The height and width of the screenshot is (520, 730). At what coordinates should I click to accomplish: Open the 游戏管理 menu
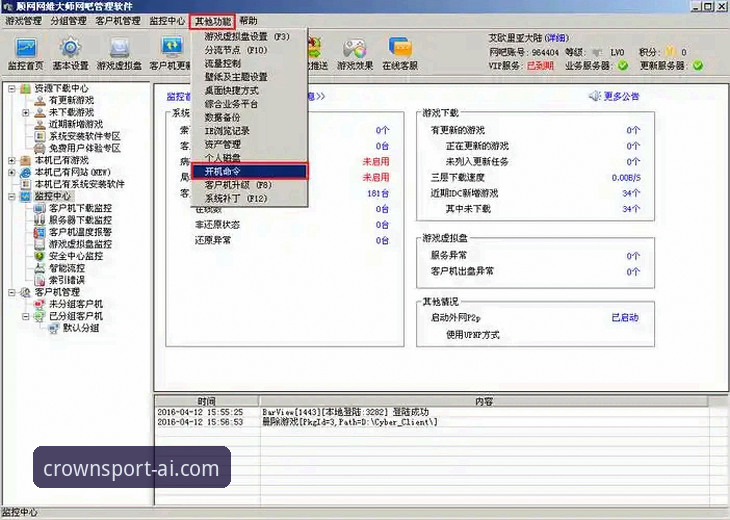coord(24,21)
